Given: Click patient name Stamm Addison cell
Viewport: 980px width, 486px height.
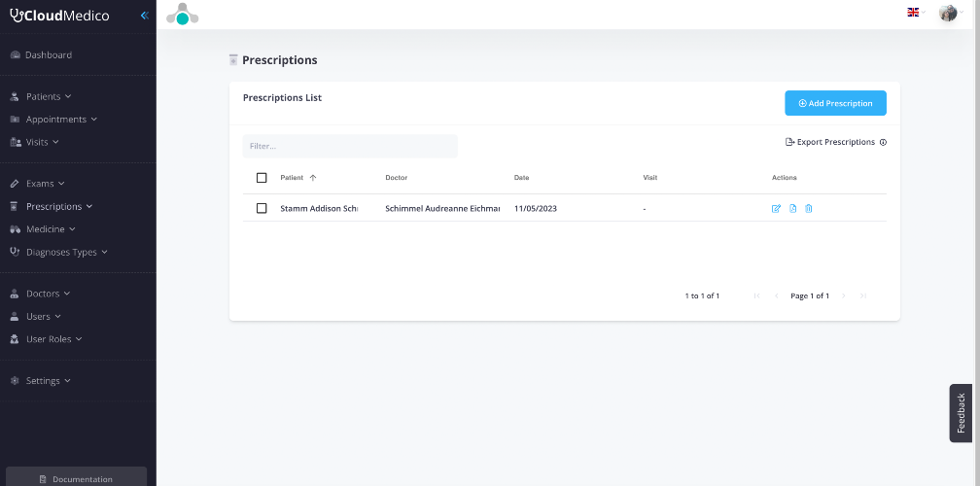Looking at the screenshot, I should 319,209.
